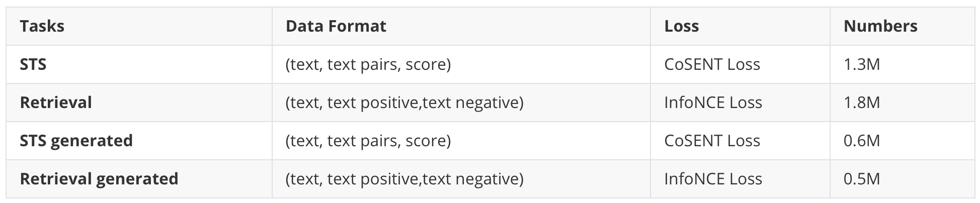This screenshot has height=203, width=980.
Task: Select the Retrieval task cell
Action: point(56,103)
